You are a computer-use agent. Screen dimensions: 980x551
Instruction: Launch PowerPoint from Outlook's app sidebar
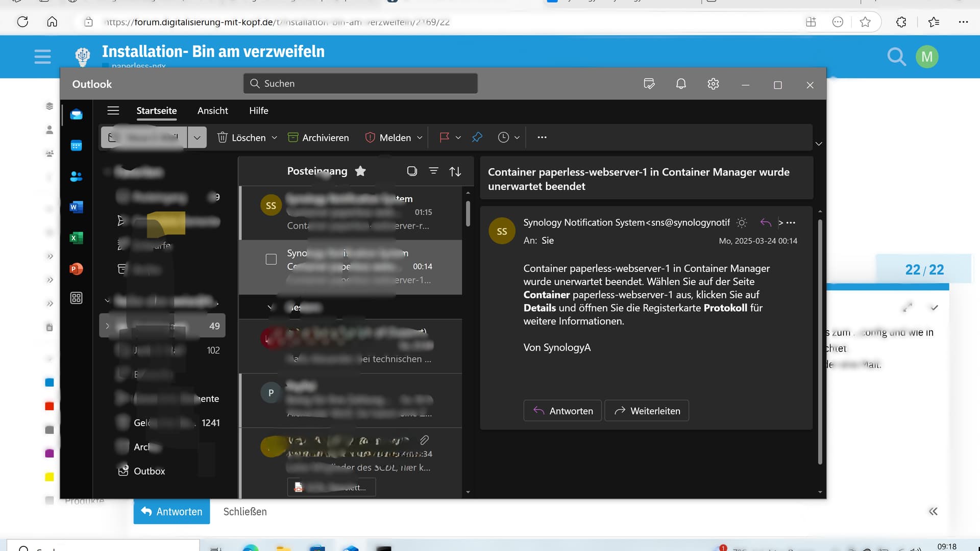(x=77, y=269)
